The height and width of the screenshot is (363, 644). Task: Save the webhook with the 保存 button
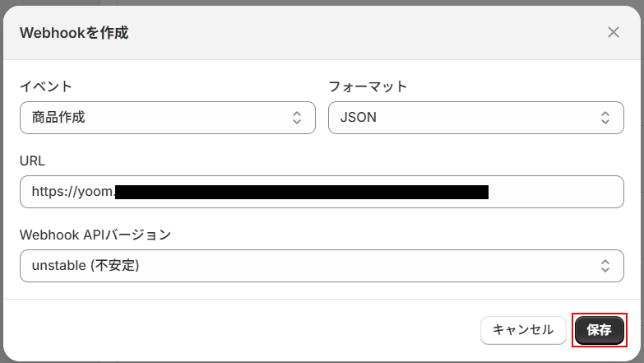(x=599, y=330)
